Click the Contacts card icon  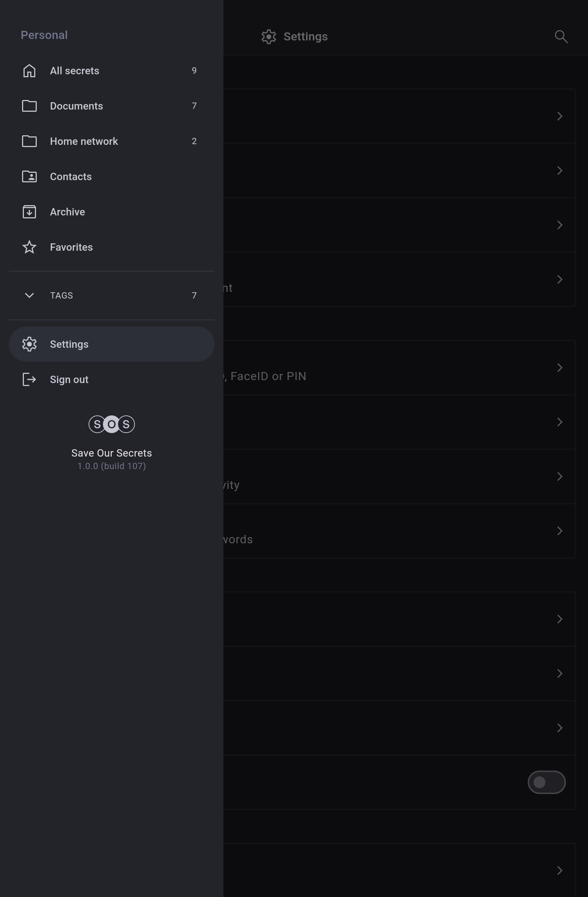[29, 177]
